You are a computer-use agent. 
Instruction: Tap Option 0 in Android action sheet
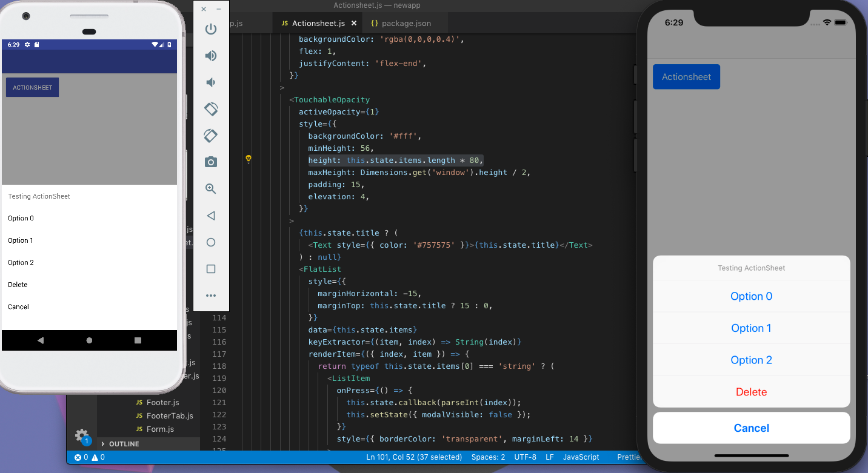point(89,218)
